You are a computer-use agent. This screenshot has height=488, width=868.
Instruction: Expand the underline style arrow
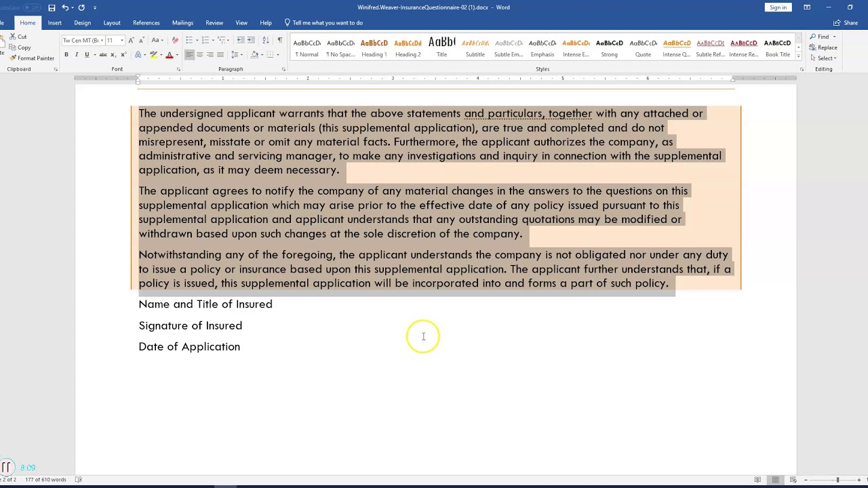[x=94, y=54]
